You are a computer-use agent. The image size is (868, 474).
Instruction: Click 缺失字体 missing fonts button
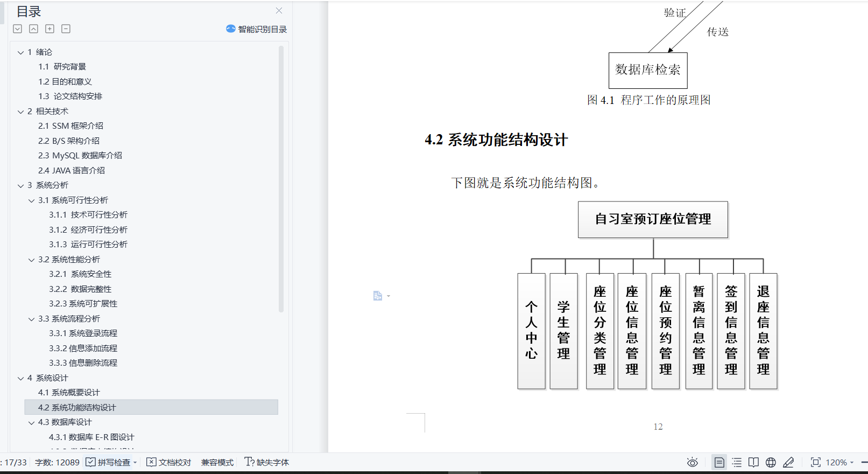point(267,462)
